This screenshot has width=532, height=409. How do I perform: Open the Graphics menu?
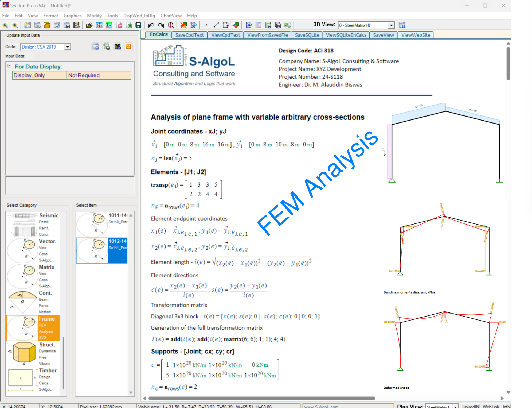point(72,16)
